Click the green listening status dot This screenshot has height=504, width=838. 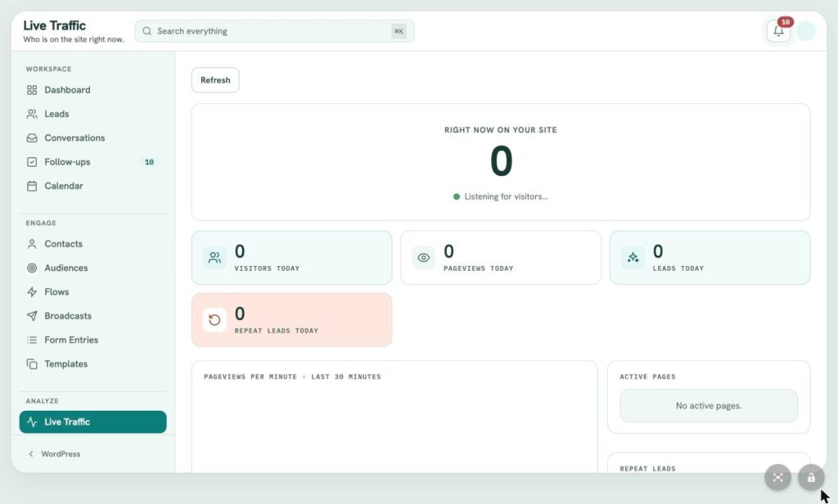pyautogui.click(x=457, y=196)
